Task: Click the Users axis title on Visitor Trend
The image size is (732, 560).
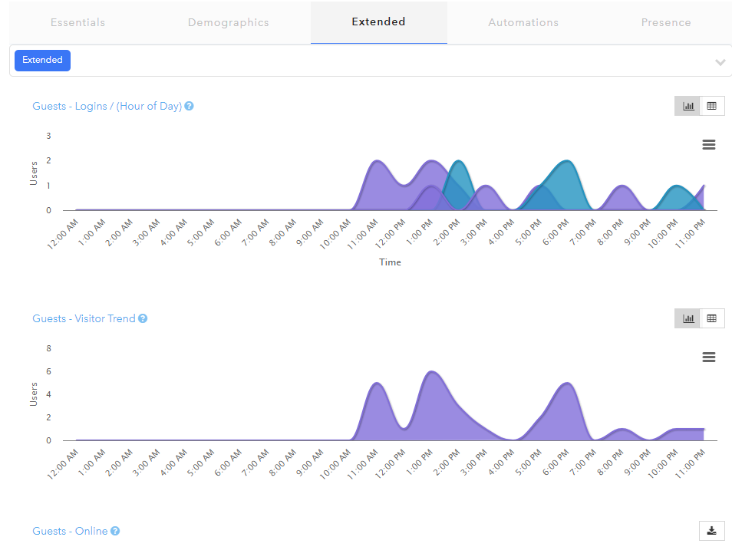Action: tap(34, 394)
